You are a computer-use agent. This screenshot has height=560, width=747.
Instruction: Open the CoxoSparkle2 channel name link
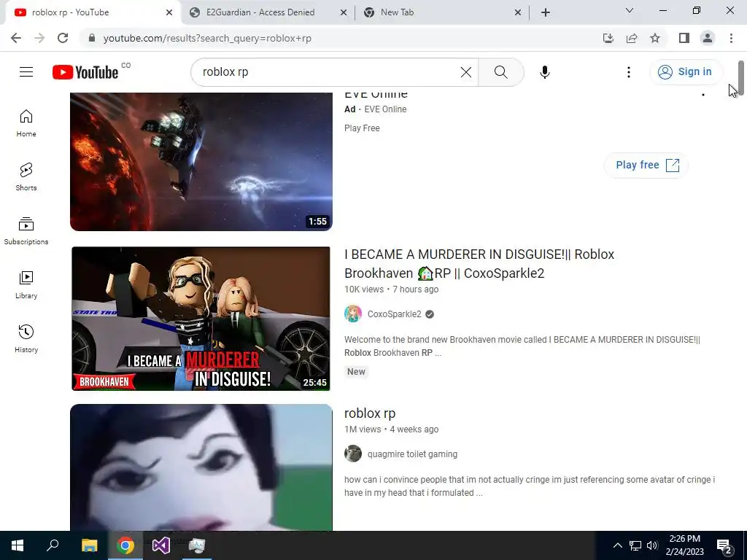394,314
